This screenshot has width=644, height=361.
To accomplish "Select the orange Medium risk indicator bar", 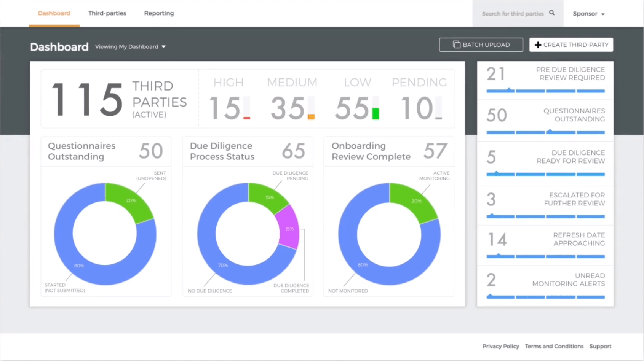I will point(311,117).
